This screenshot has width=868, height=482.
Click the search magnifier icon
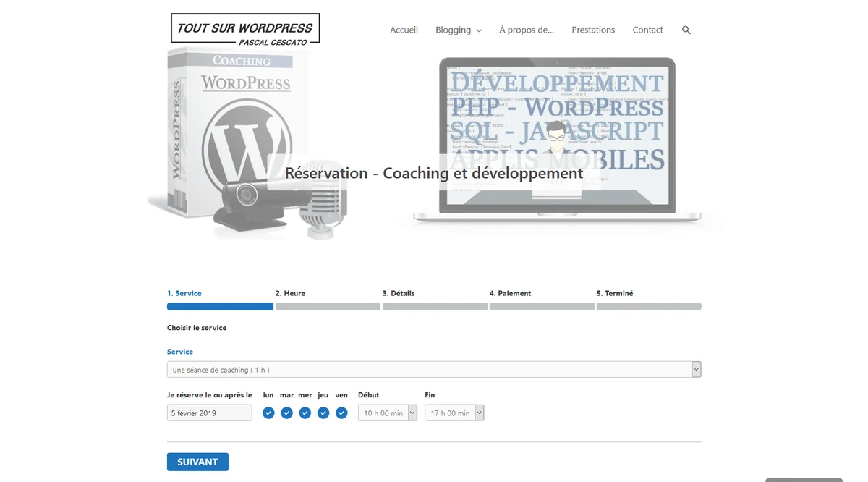686,30
